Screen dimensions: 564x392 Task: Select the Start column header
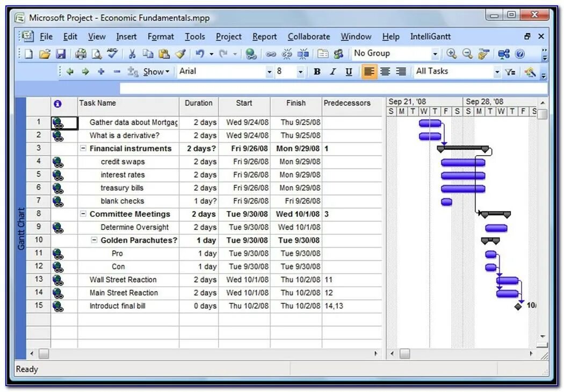click(x=244, y=106)
